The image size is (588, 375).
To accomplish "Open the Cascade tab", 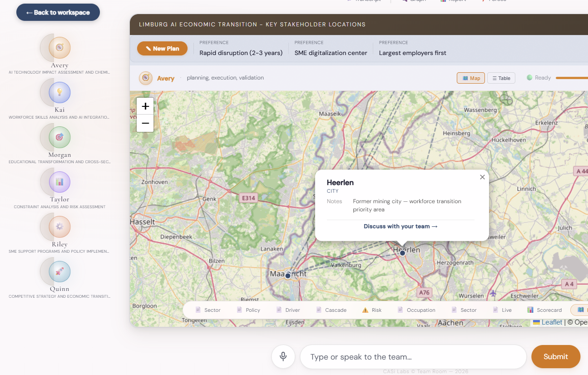I will (331, 310).
